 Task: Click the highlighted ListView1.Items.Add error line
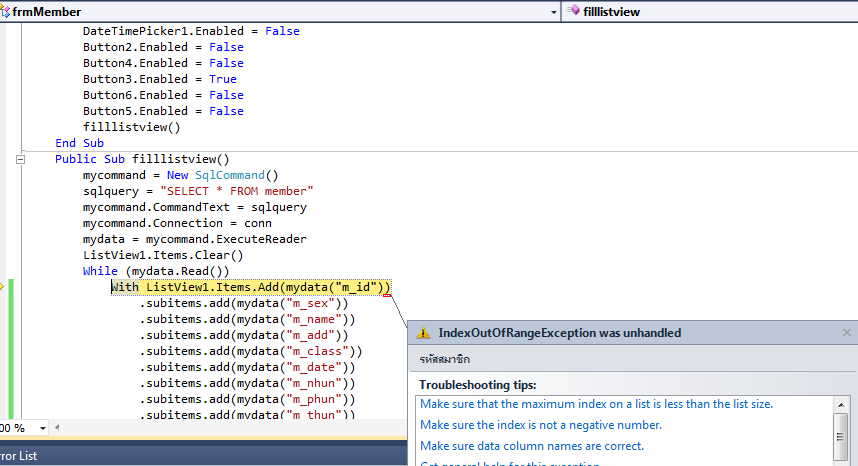click(x=250, y=288)
